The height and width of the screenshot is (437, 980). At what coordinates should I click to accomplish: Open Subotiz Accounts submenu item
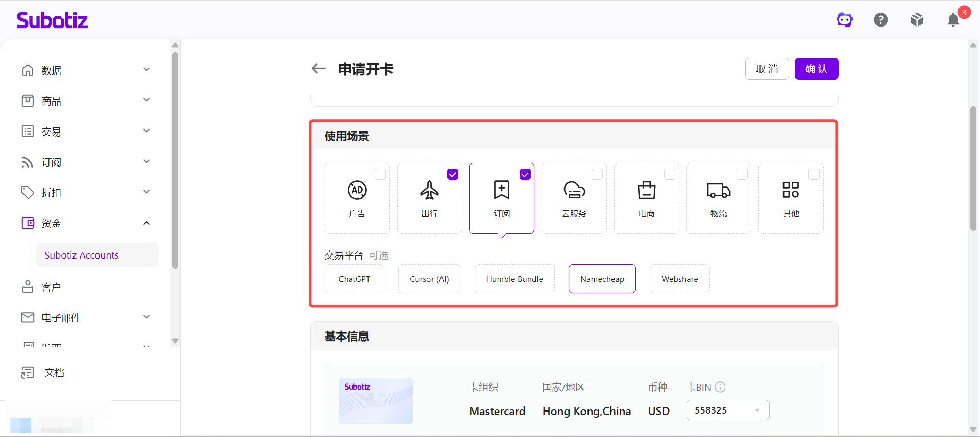(97, 255)
